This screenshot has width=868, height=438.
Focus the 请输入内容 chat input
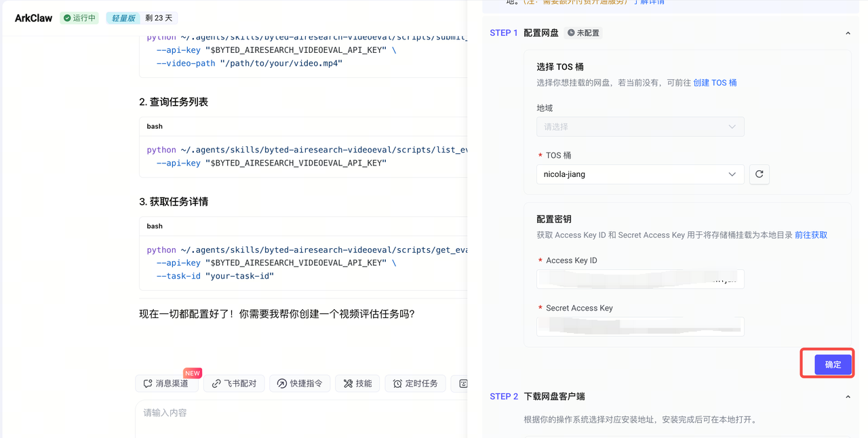(x=302, y=413)
